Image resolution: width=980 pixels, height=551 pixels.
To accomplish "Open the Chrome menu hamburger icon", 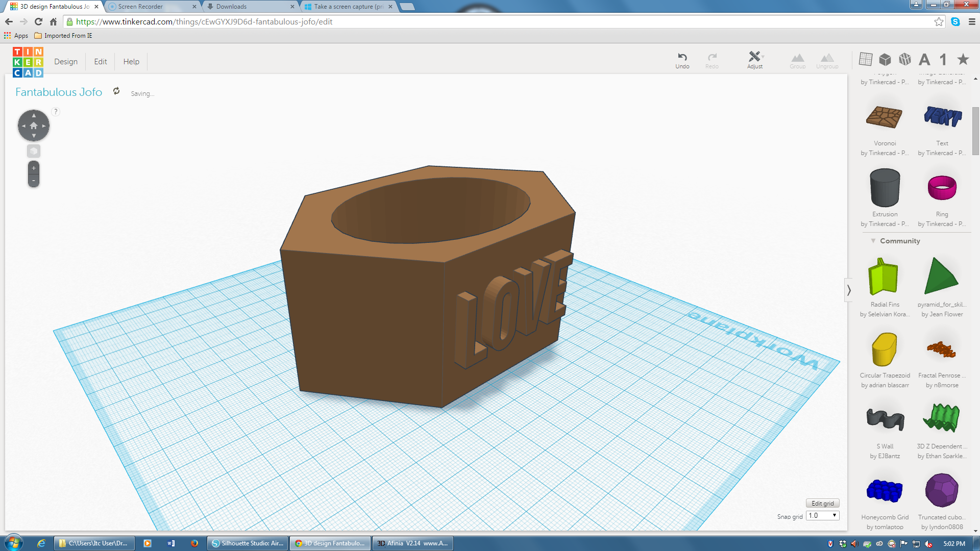I will click(972, 21).
